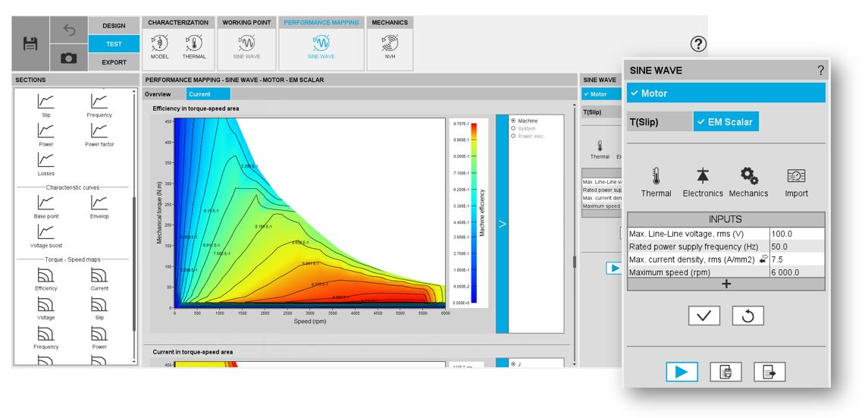Click the T(Slip) button
This screenshot has width=868, height=418.
[658, 121]
